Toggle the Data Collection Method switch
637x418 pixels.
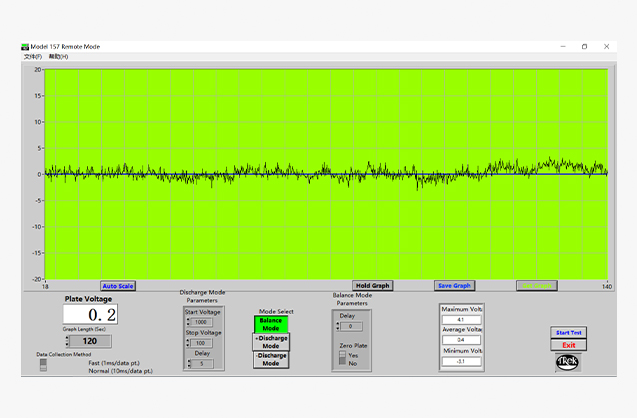coord(43,365)
